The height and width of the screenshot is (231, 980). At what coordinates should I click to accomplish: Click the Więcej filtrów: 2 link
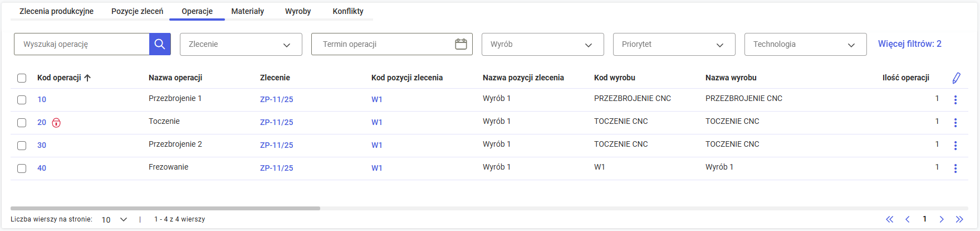(909, 44)
